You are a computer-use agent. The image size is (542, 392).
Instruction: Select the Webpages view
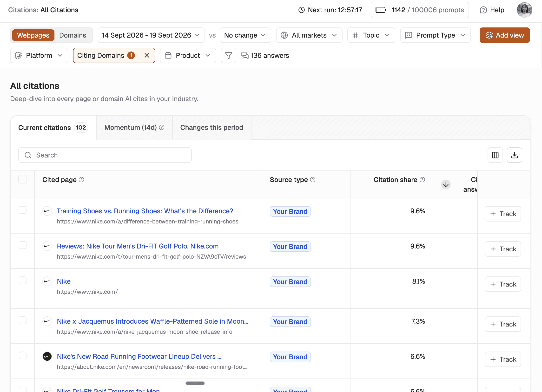click(x=33, y=35)
